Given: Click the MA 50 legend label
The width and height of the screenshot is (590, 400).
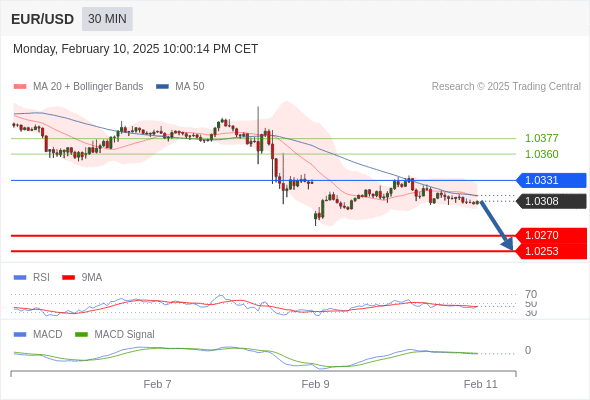Looking at the screenshot, I should click(x=190, y=87).
